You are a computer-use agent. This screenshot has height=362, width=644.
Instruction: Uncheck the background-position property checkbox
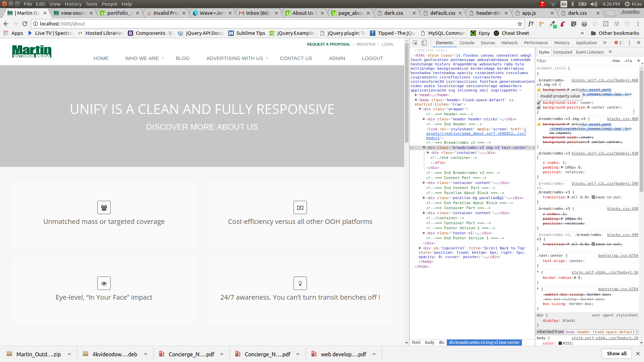539,108
